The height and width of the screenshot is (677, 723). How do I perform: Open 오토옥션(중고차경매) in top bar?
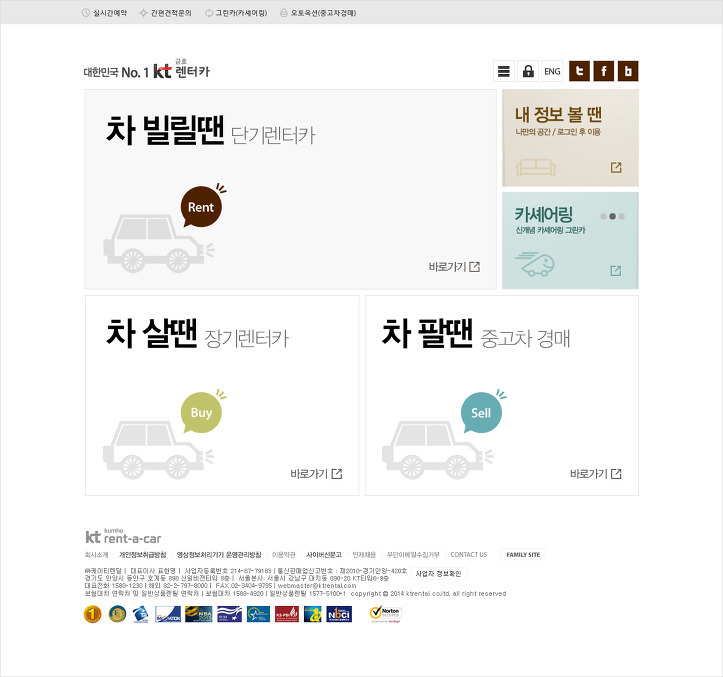(x=318, y=13)
